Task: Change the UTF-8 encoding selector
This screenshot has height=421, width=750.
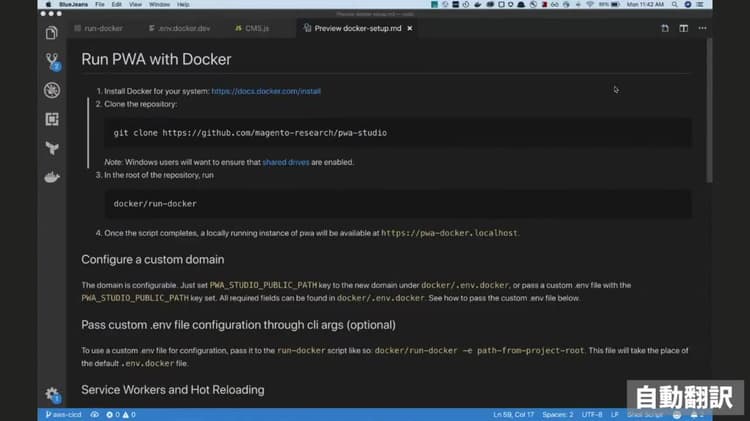Action: 592,414
